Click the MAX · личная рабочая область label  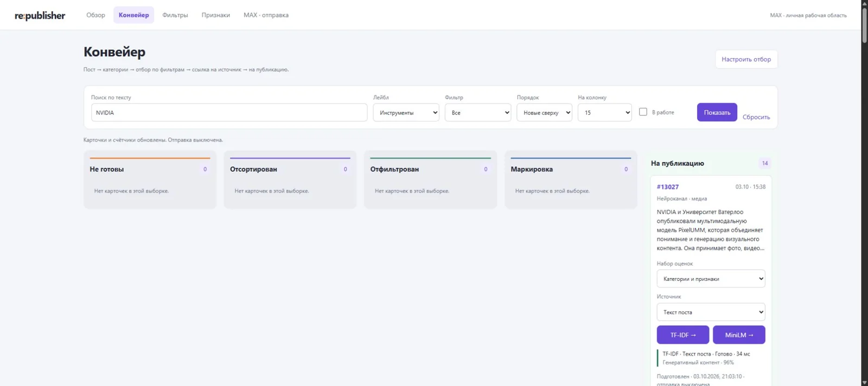[x=808, y=15]
